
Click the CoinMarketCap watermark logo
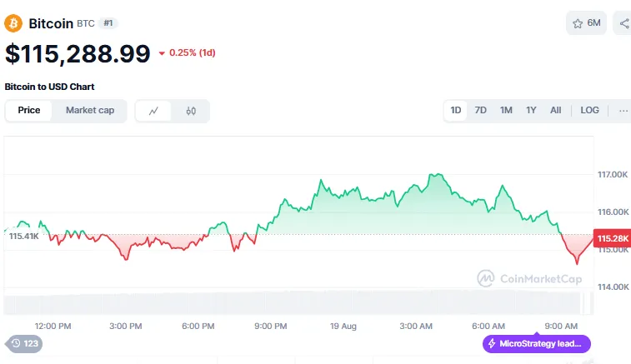(x=486, y=277)
